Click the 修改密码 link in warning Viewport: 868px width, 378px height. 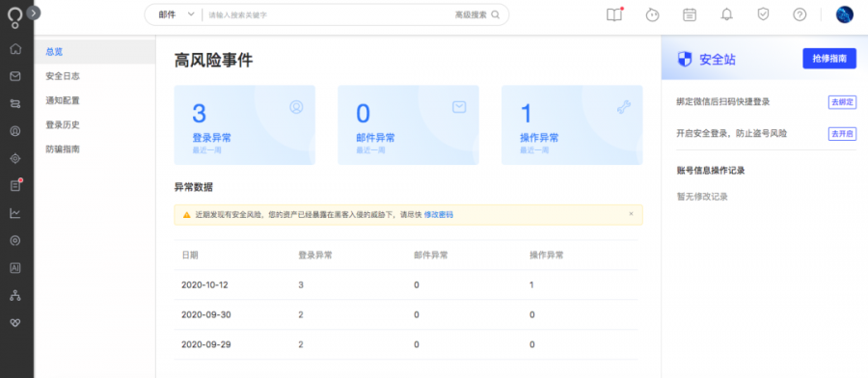pyautogui.click(x=439, y=215)
